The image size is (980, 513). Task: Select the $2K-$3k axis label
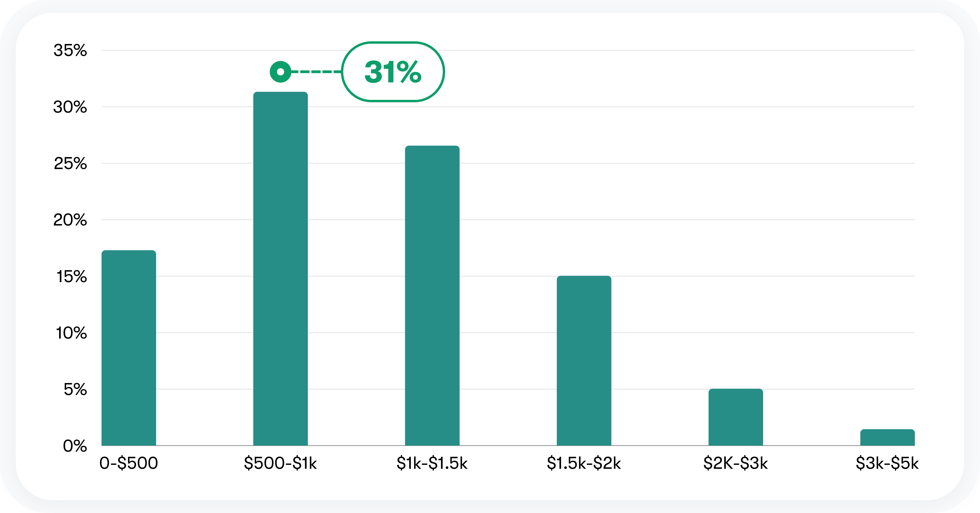point(735,463)
